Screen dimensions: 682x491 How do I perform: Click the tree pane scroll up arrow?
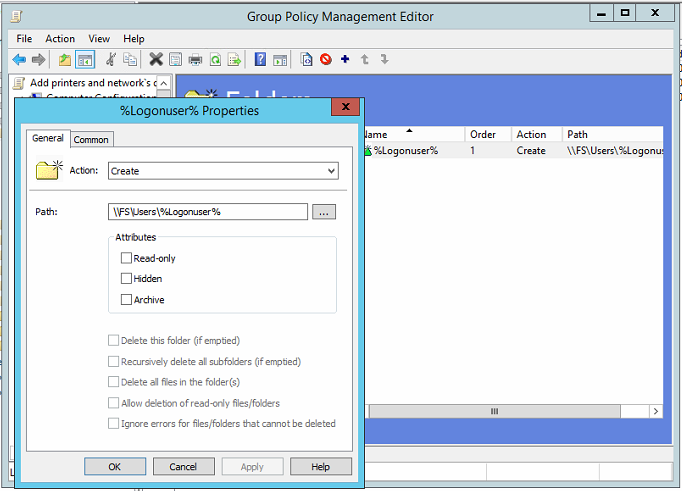point(164,83)
